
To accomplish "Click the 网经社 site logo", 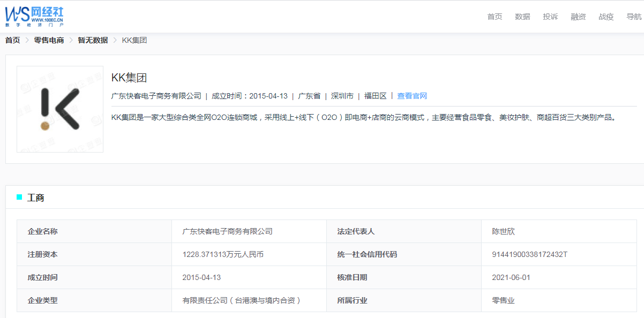I will [35, 17].
